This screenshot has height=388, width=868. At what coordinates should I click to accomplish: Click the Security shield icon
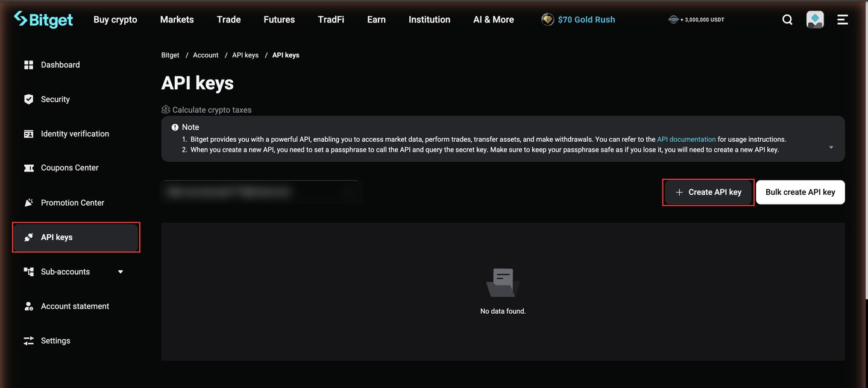click(28, 99)
